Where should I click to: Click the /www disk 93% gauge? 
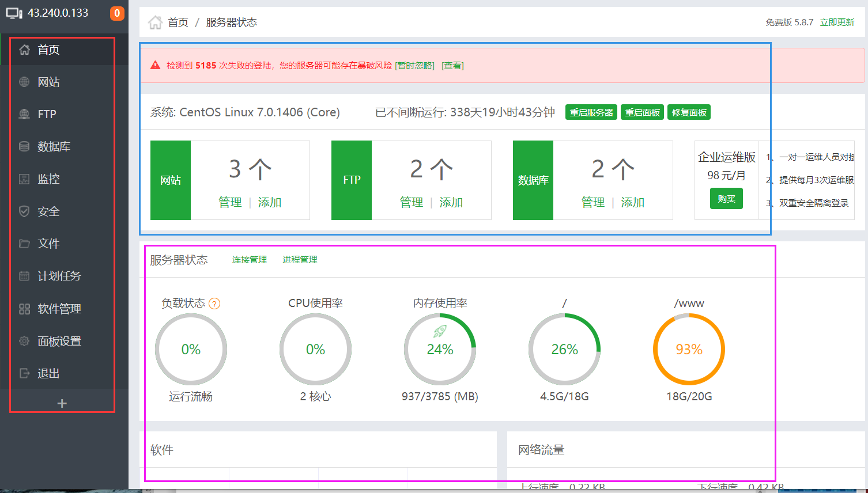click(689, 349)
